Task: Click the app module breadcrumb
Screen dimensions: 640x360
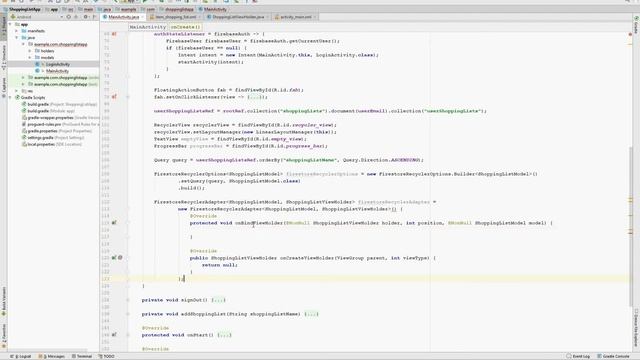Action: pyautogui.click(x=52, y=9)
